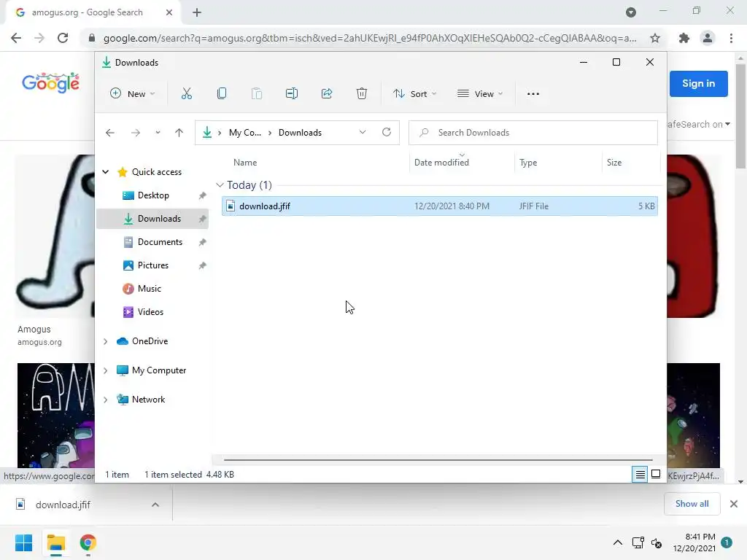Go up one folder level
Screen dimensions: 747x560
[179, 133]
